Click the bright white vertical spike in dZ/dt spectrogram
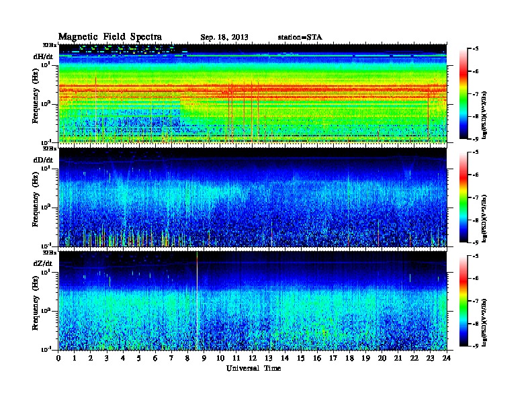 [x=197, y=302]
